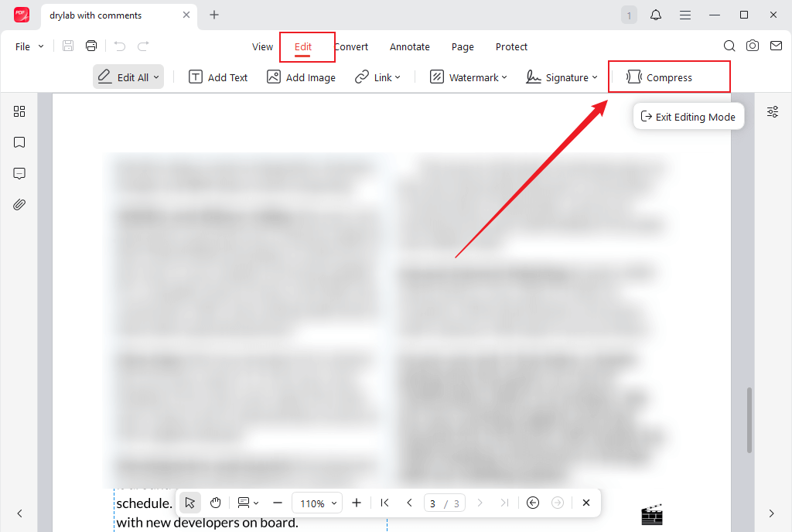Open the Comments panel
The image size is (792, 532).
pyautogui.click(x=19, y=173)
